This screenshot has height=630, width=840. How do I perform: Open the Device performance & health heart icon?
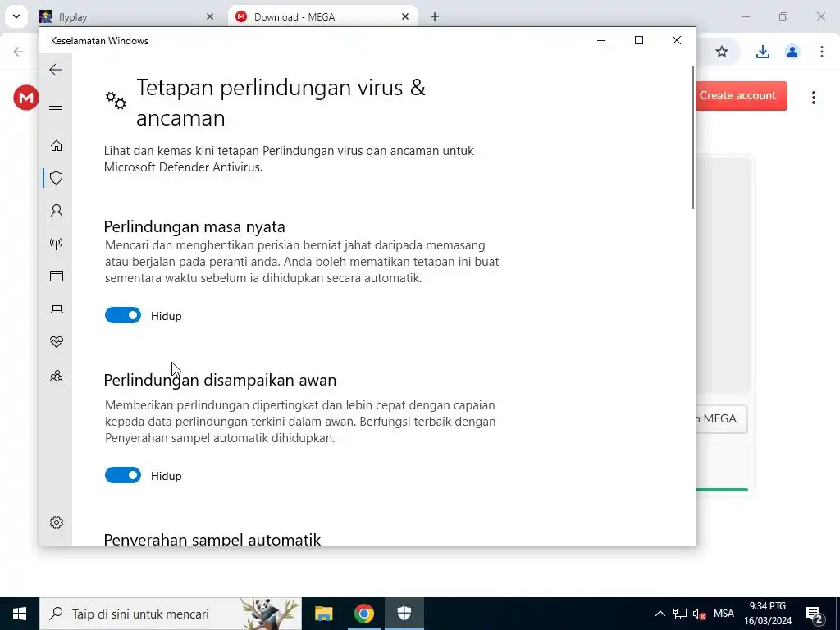click(57, 342)
